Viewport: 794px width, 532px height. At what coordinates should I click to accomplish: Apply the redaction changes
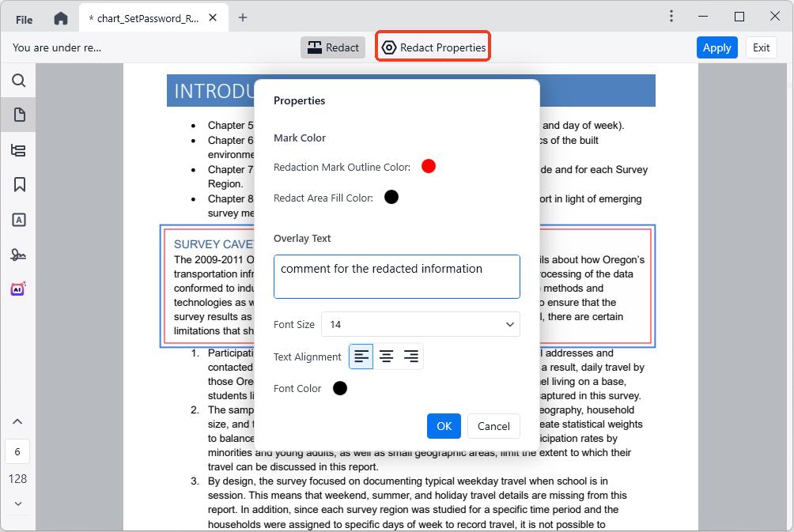click(716, 47)
